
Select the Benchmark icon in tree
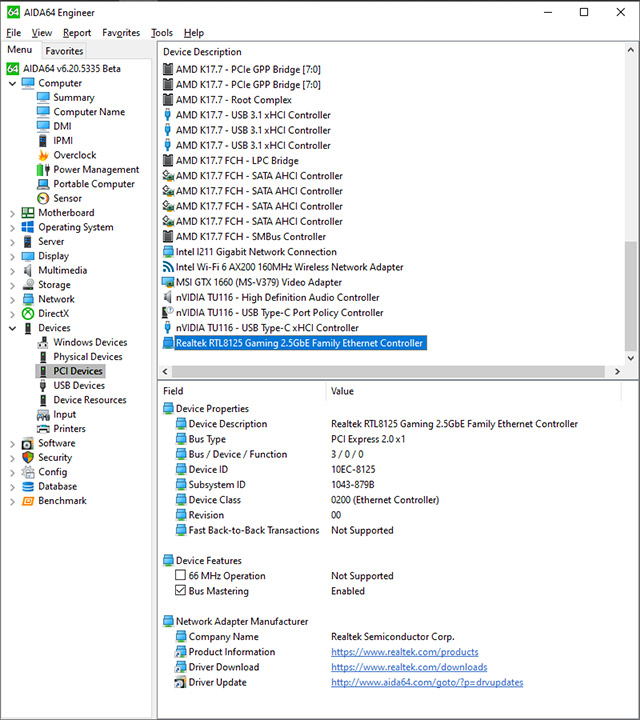point(28,501)
